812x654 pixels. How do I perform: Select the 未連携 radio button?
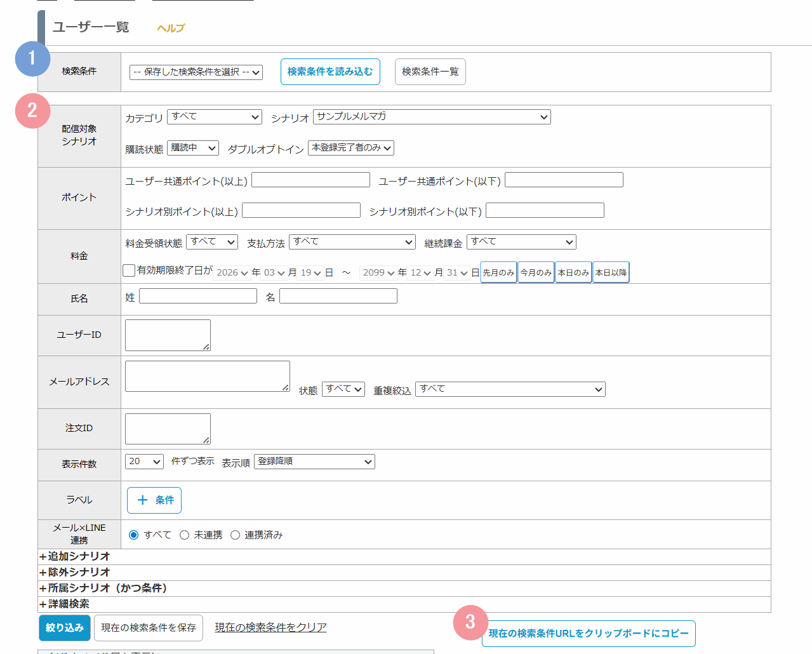tap(184, 535)
